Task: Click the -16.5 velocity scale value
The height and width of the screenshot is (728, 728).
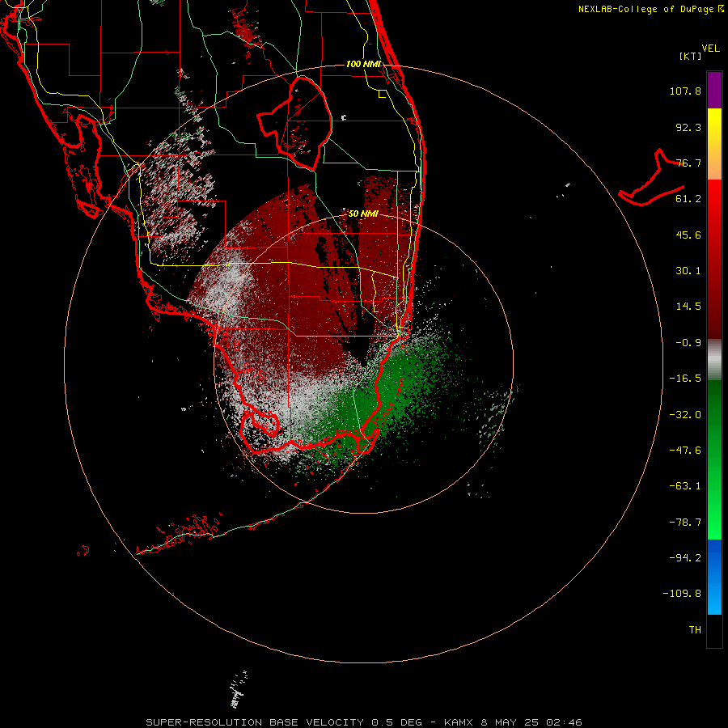Action: 685,379
